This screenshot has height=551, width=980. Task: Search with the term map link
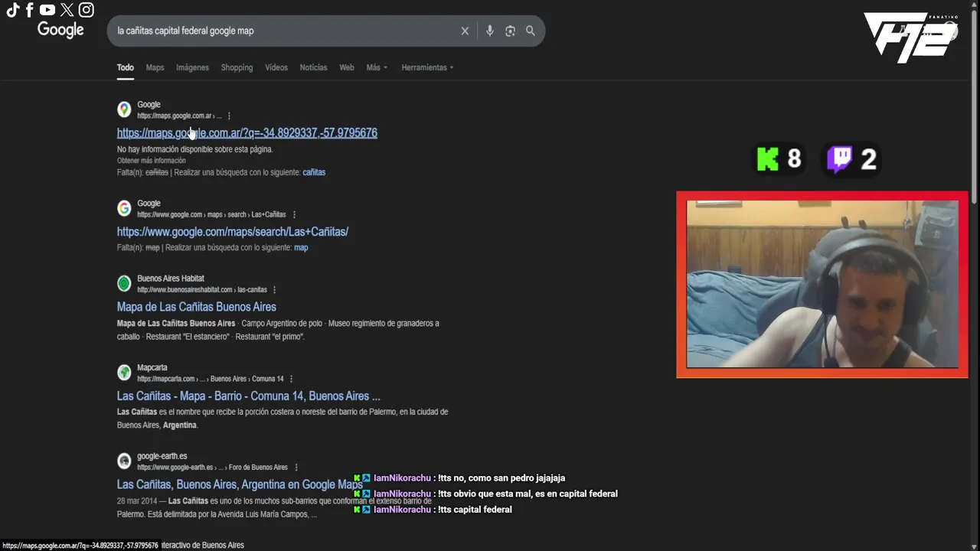tap(301, 247)
